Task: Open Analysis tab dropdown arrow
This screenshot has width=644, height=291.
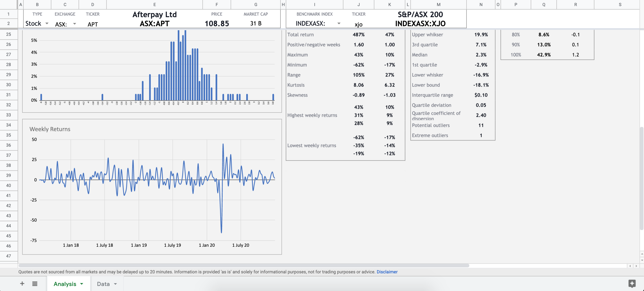Action: (x=82, y=284)
